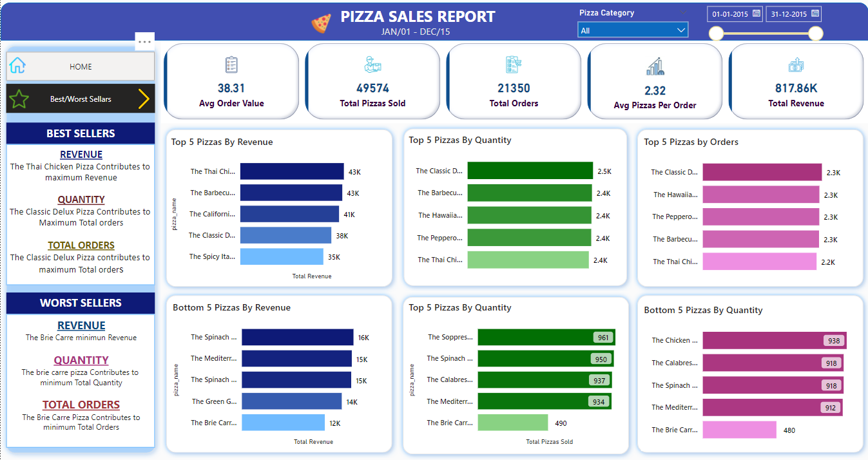Select the order list icon above Total Orders

coord(513,64)
